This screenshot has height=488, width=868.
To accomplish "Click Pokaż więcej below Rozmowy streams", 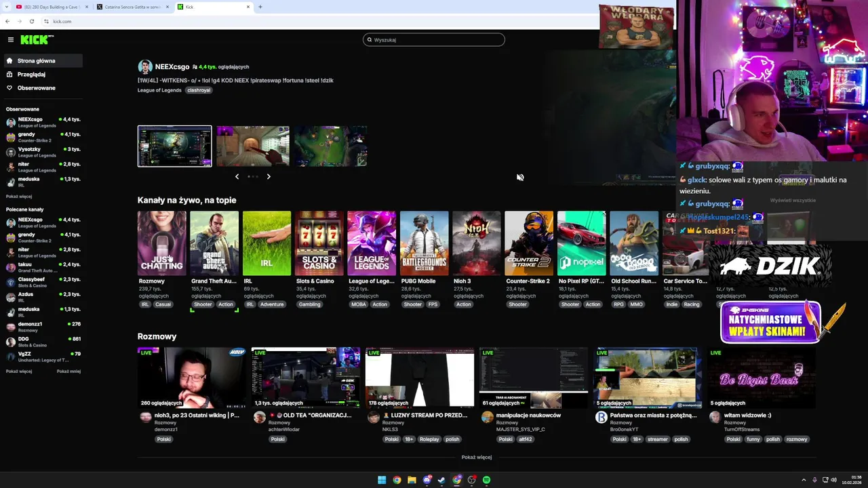I will (x=477, y=457).
